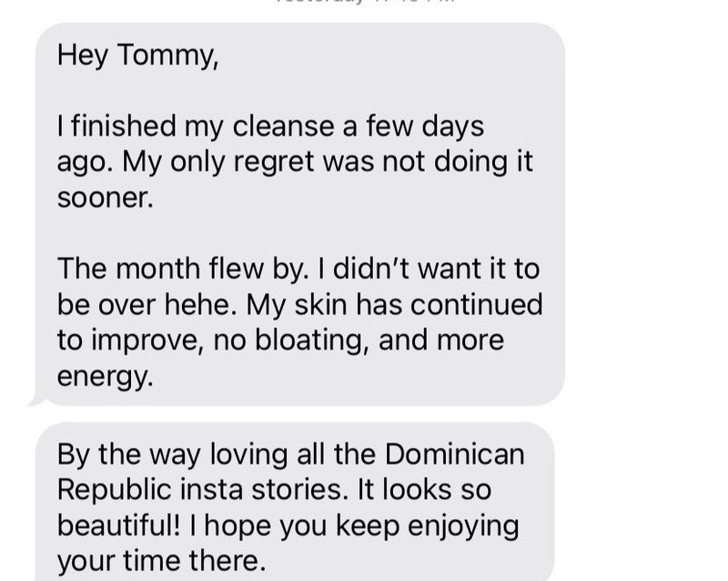Click the first bubble's tail at bottom-left corner
Image resolution: width=728 pixels, height=581 pixels.
(x=36, y=400)
